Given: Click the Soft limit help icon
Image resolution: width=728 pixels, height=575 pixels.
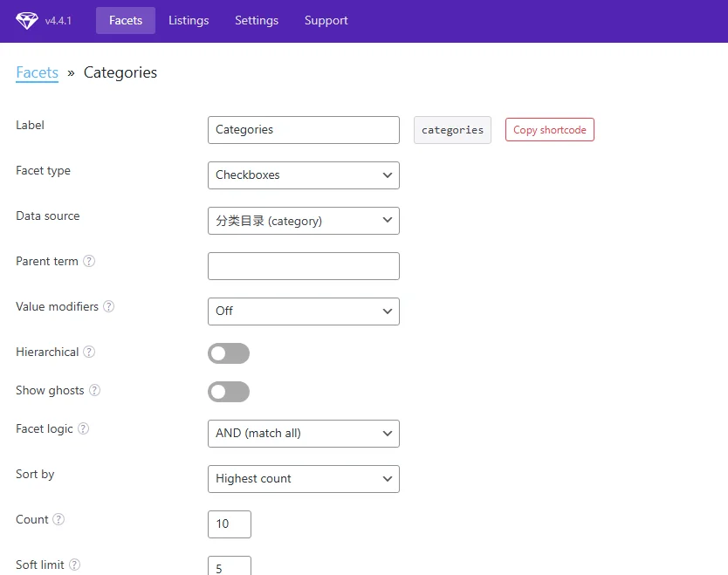Looking at the screenshot, I should pos(74,565).
